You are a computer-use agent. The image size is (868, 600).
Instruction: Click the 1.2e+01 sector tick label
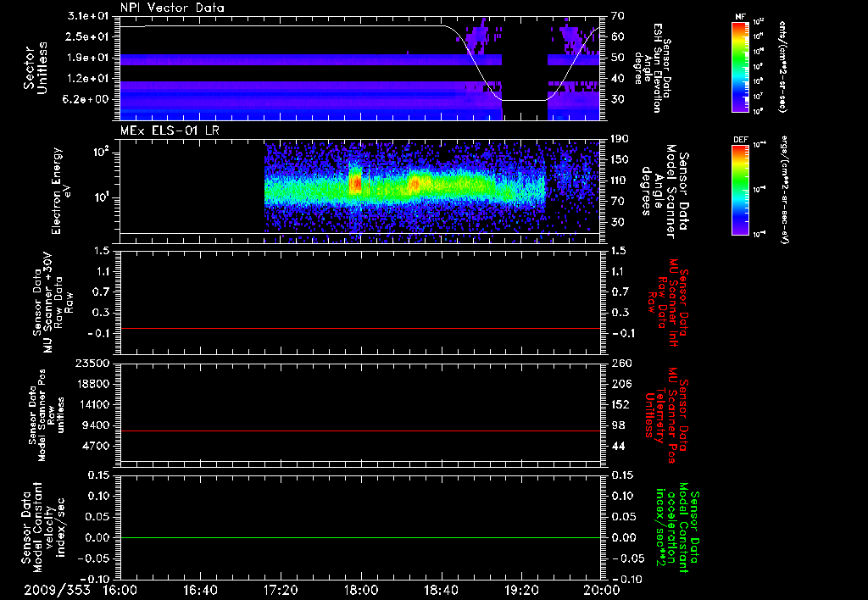[x=86, y=79]
